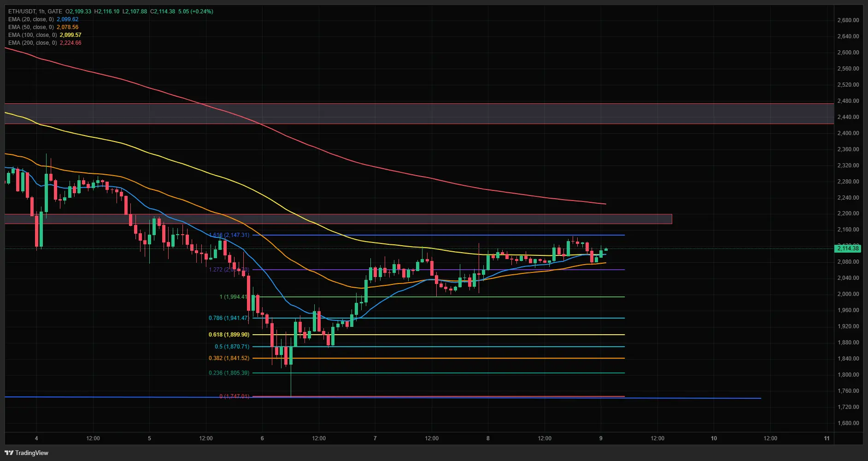
Task: Click the high price H2,116.10
Action: point(107,12)
